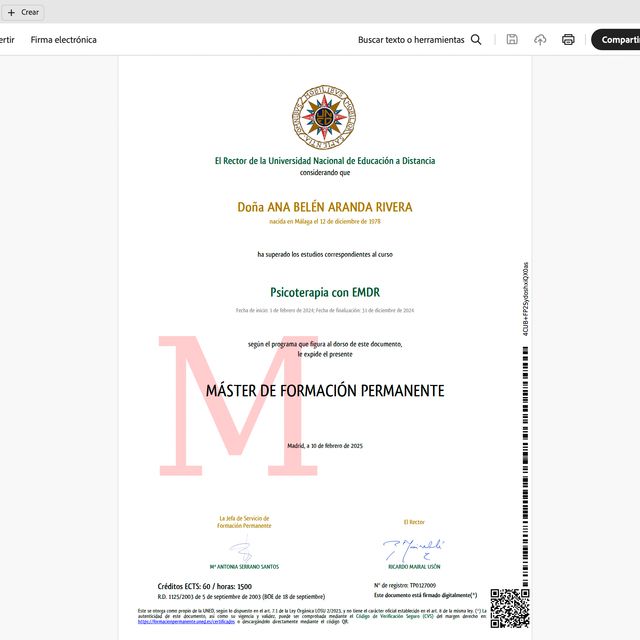Click the QR code on the certificate
The height and width of the screenshot is (640, 640).
pos(510,608)
